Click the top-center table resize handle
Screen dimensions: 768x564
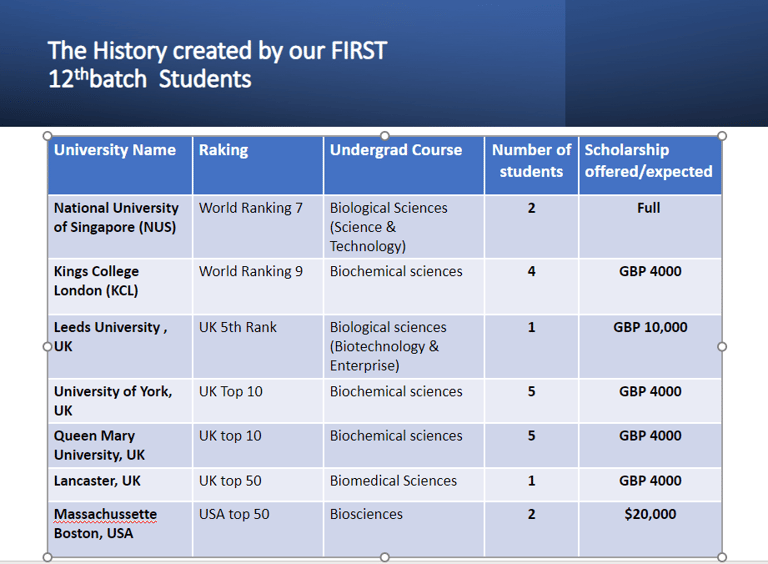click(384, 136)
